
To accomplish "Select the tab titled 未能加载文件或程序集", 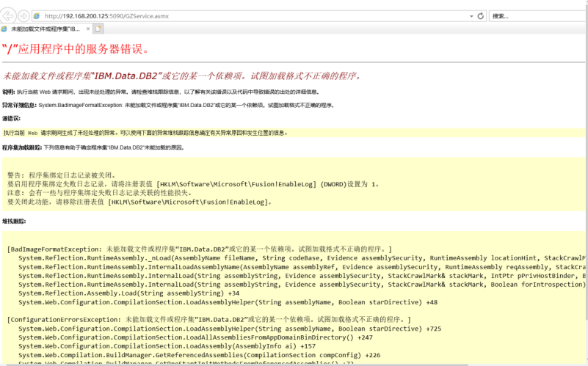I will [46, 29].
